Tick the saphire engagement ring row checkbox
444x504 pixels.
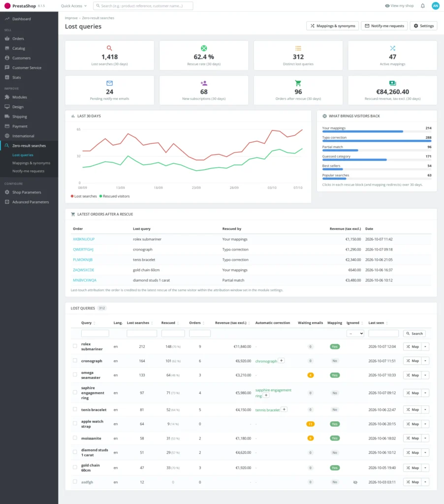point(75,392)
